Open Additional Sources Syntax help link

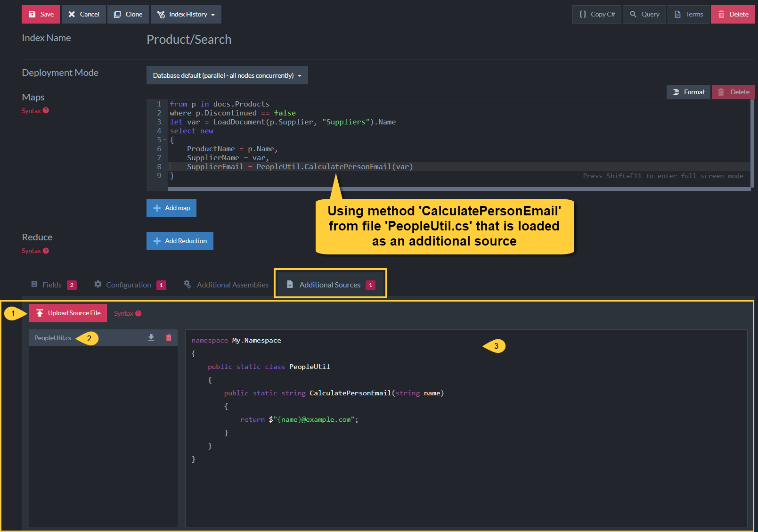(x=127, y=313)
